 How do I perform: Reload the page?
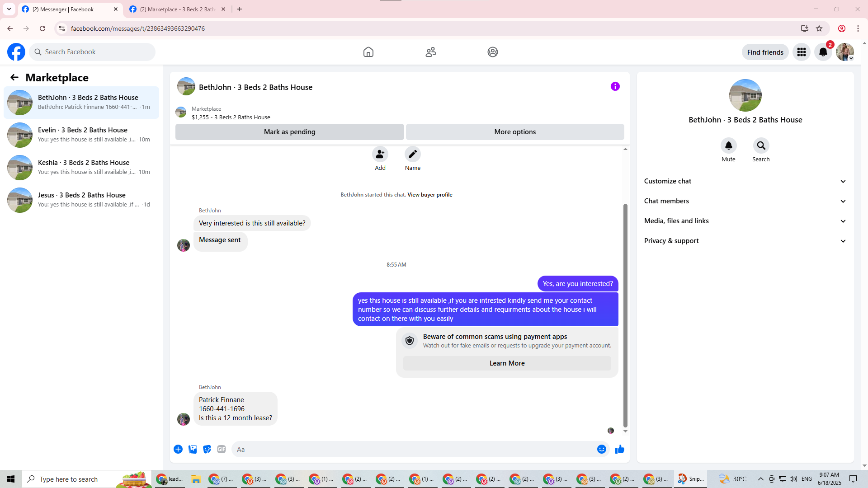[x=42, y=28]
